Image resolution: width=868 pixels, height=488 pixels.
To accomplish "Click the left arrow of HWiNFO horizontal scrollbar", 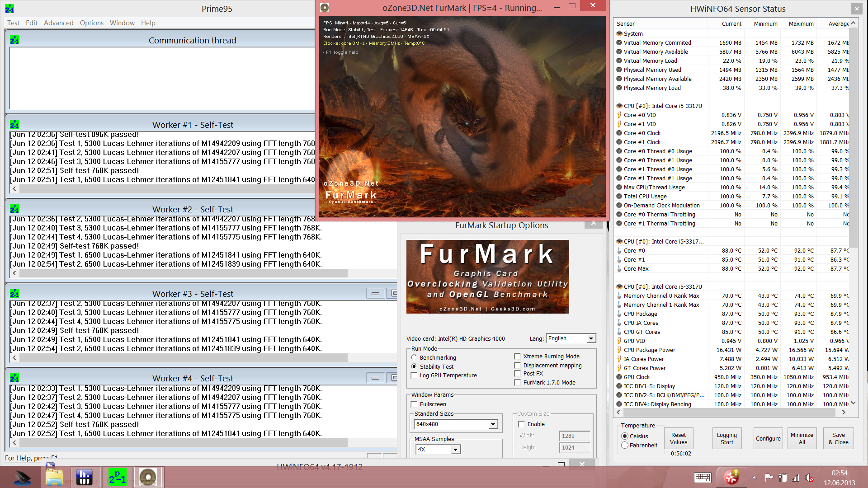I will (618, 412).
